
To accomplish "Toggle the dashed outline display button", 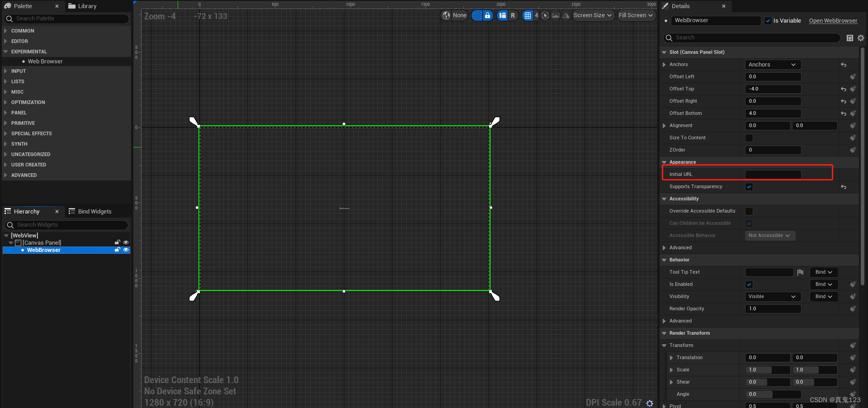I will click(477, 15).
